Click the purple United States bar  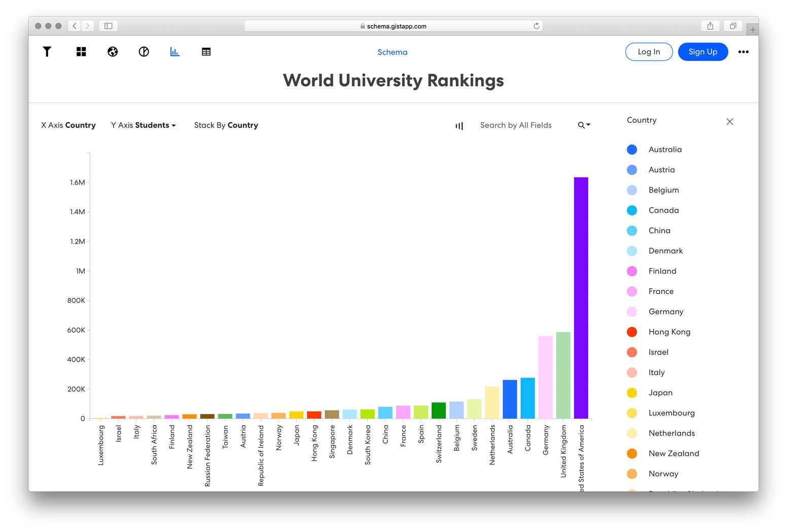coord(581,298)
